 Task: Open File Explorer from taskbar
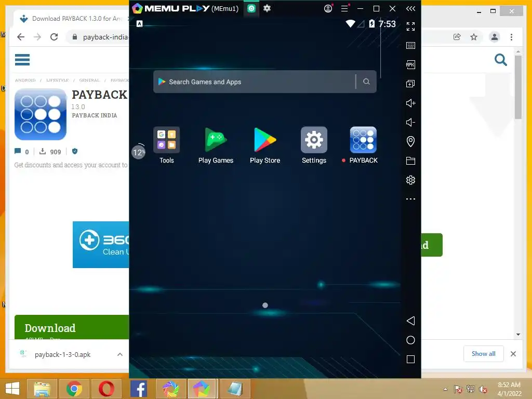(42, 389)
